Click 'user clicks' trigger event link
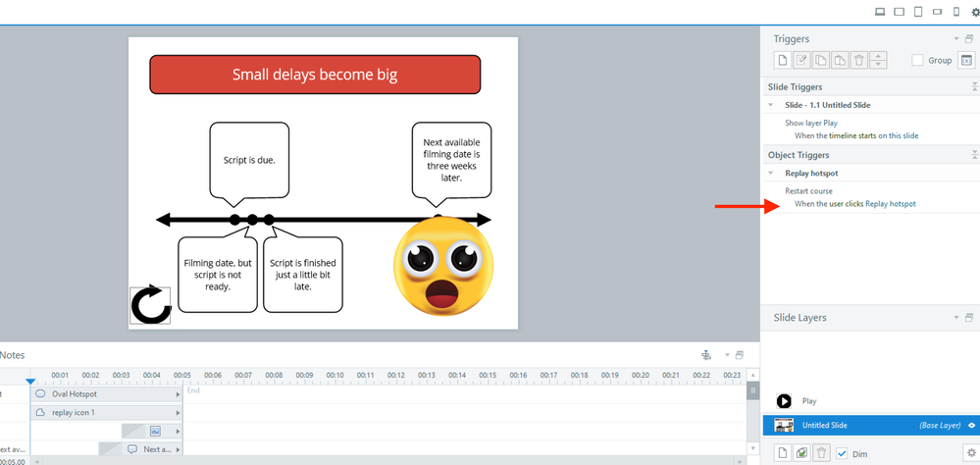Viewport: 980px width, 465px height. [847, 204]
